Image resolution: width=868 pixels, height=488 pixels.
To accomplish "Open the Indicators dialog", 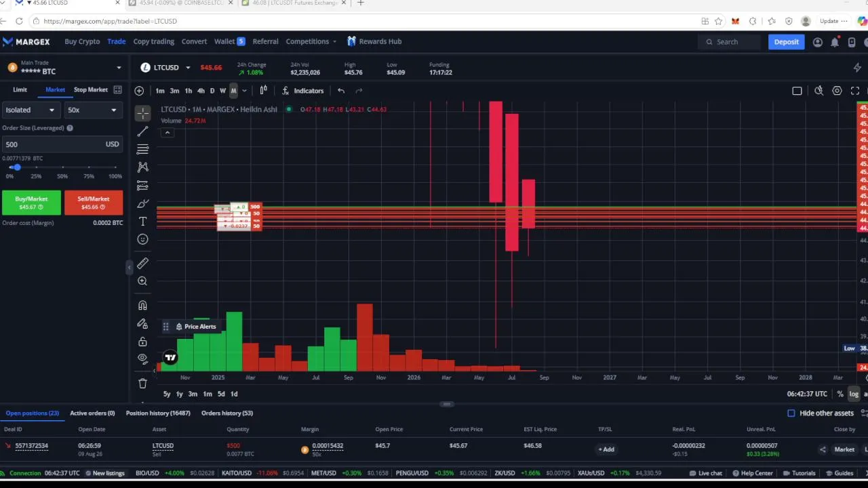I will tap(302, 91).
